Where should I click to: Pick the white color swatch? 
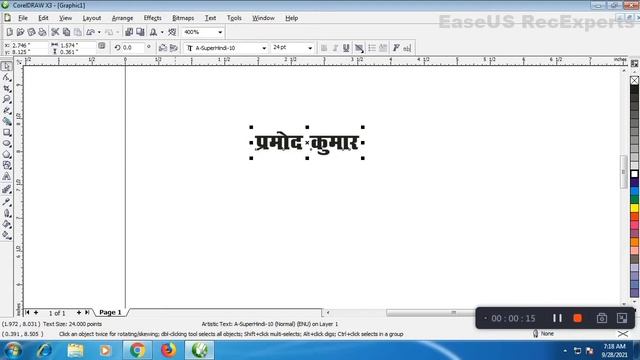pyautogui.click(x=634, y=174)
